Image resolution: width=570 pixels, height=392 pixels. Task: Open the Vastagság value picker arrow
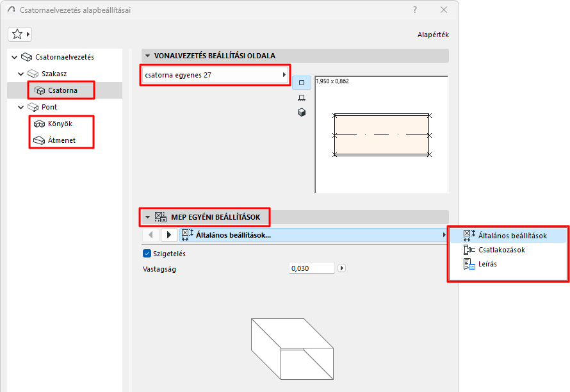[x=341, y=268]
